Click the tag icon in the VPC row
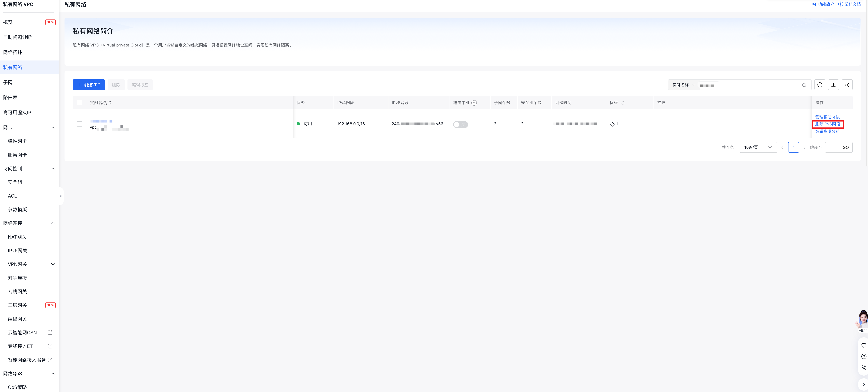 [612, 124]
